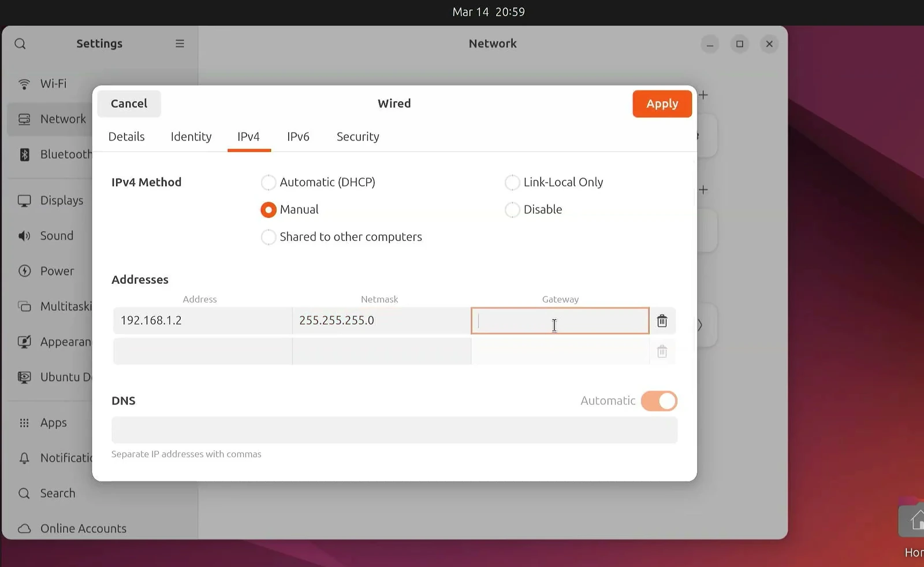Viewport: 924px width, 567px height.
Task: Click the clock in the top bar
Action: 489,12
